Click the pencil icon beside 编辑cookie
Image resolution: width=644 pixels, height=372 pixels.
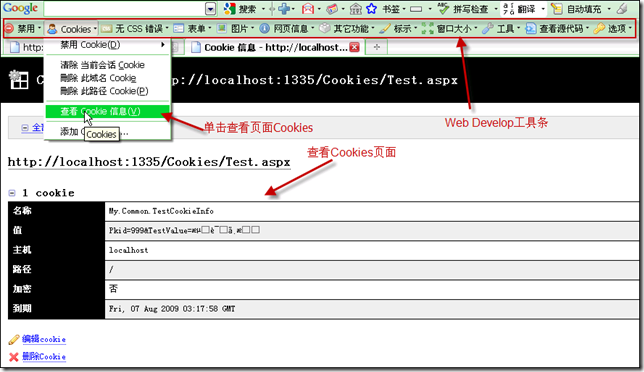point(14,340)
